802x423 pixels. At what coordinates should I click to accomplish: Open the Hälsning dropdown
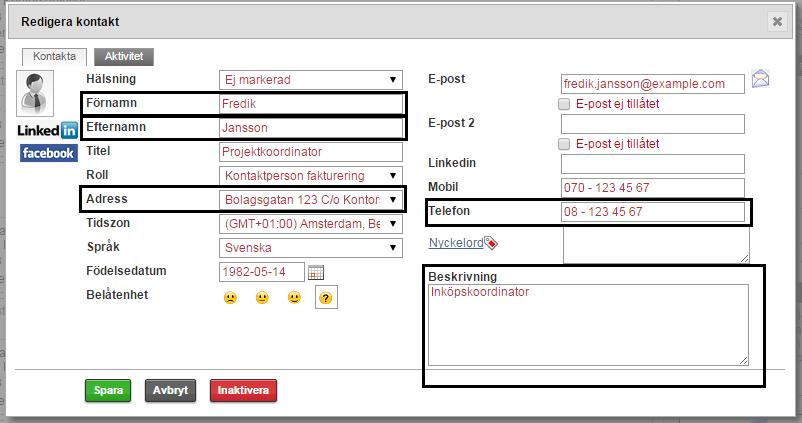310,80
